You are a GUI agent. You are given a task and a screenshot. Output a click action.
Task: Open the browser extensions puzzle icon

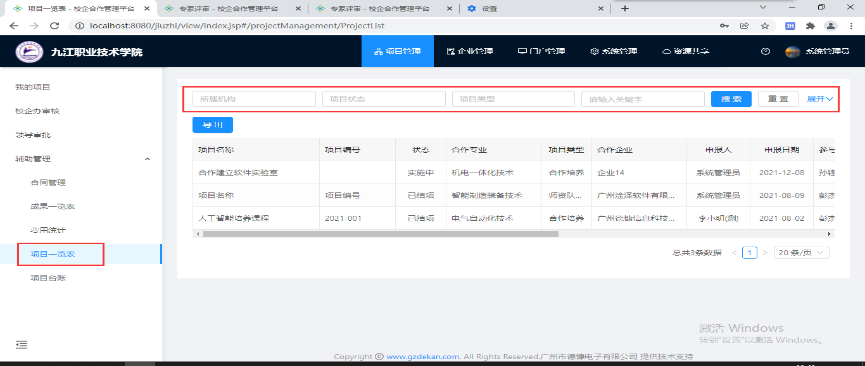tap(810, 25)
